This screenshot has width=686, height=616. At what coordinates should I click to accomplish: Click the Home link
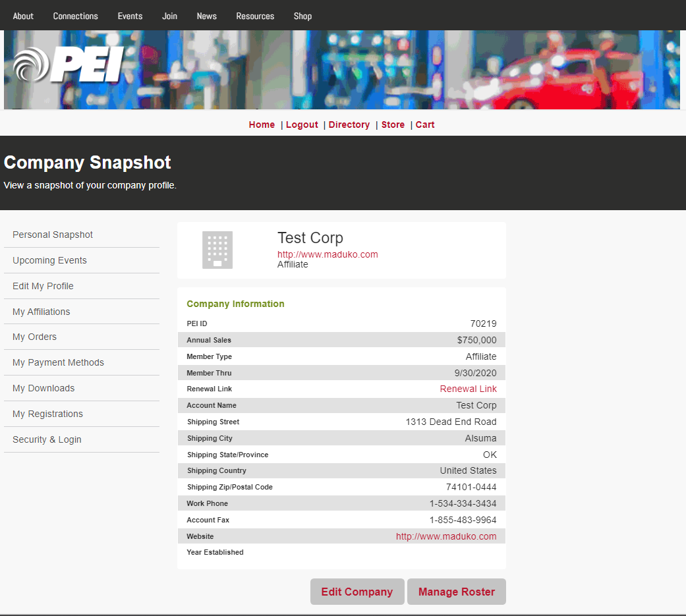(x=262, y=125)
